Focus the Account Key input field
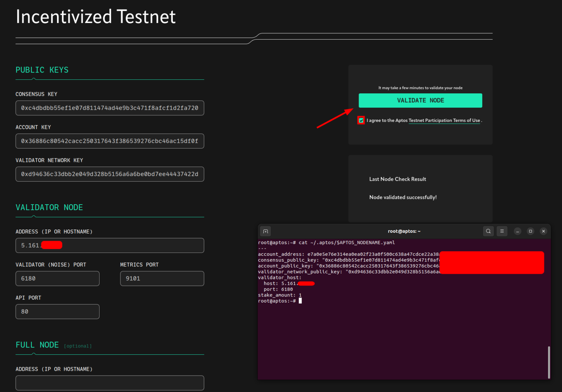This screenshot has width=562, height=392. (x=110, y=141)
